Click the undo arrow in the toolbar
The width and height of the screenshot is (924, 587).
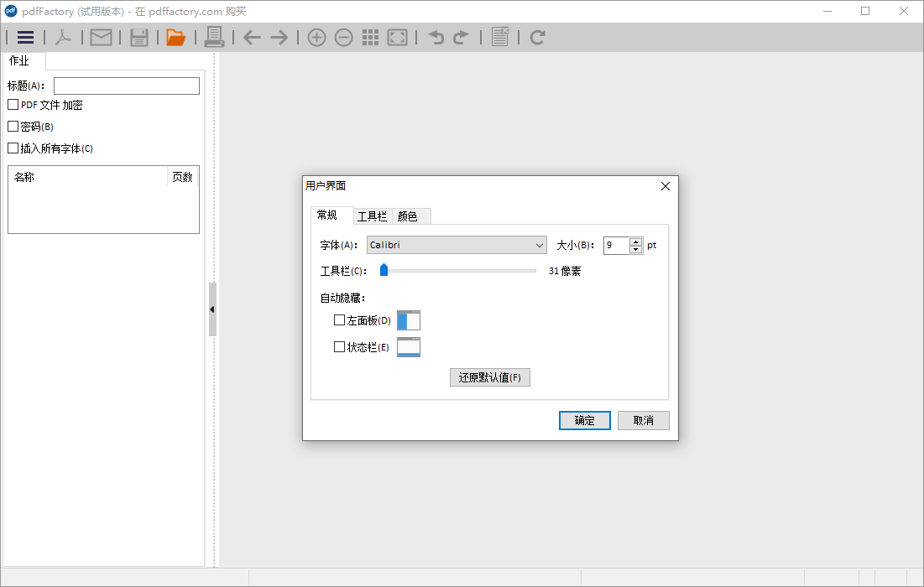point(436,37)
